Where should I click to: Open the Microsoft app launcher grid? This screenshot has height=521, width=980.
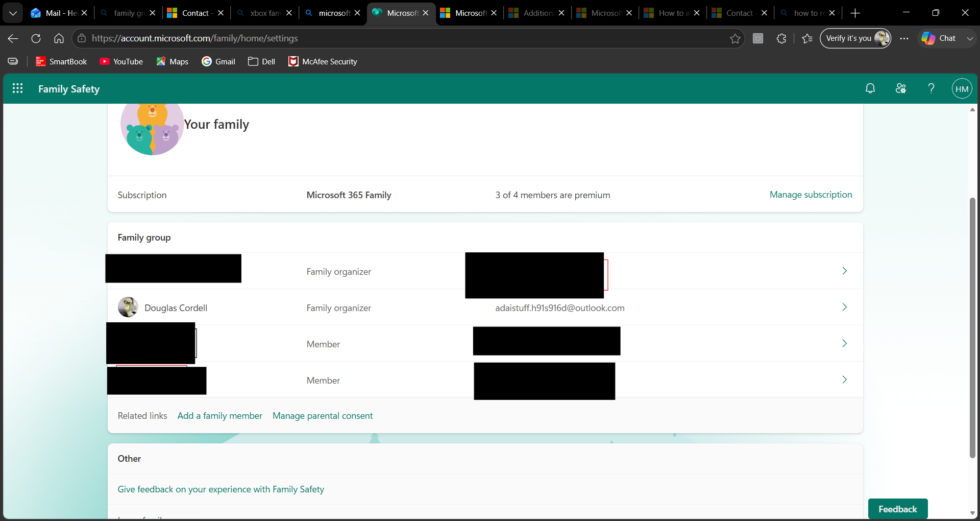(17, 89)
